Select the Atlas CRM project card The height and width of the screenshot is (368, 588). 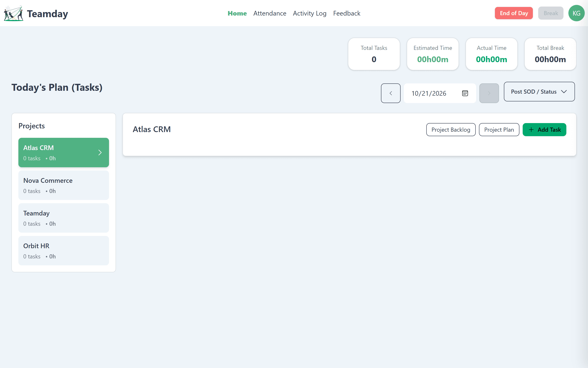pos(64,153)
